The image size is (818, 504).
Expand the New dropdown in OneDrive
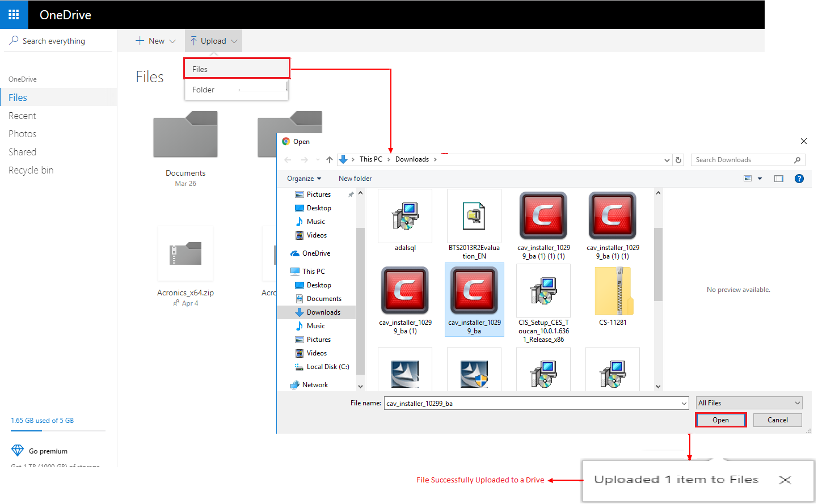click(x=156, y=41)
